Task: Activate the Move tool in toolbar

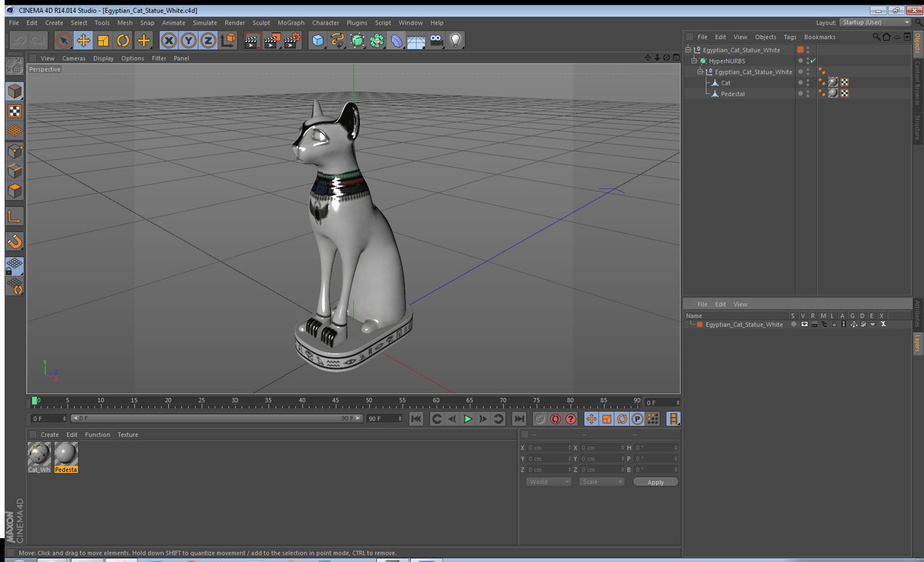Action: click(x=83, y=40)
